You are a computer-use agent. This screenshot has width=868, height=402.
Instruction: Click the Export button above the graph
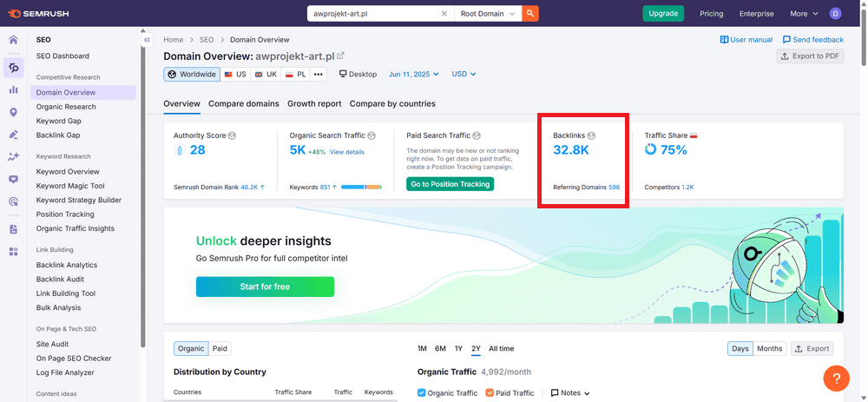(x=812, y=348)
